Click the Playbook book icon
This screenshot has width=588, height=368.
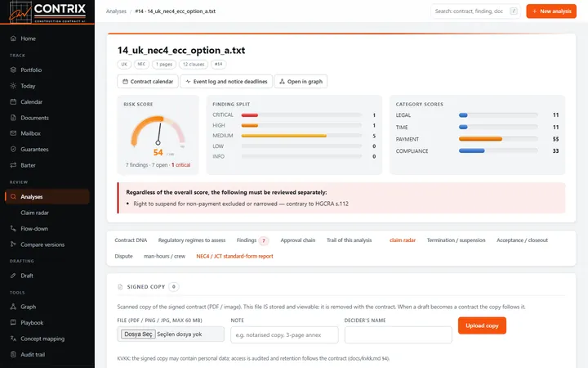click(13, 322)
